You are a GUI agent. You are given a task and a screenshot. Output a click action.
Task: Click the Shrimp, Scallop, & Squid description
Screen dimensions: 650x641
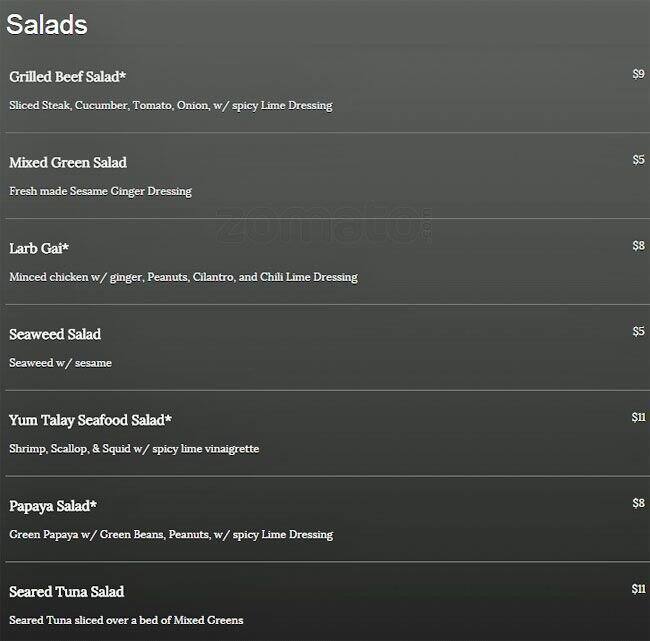(x=134, y=449)
